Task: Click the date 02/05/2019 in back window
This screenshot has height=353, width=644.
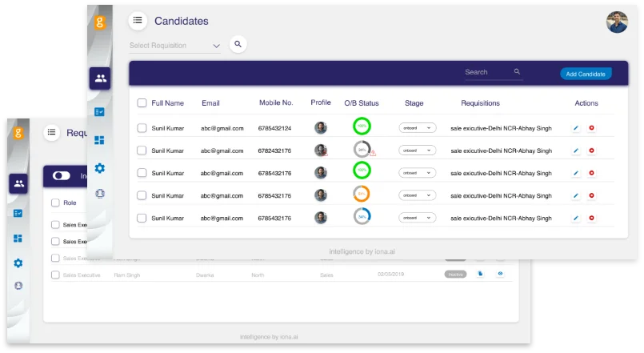Action: click(390, 274)
